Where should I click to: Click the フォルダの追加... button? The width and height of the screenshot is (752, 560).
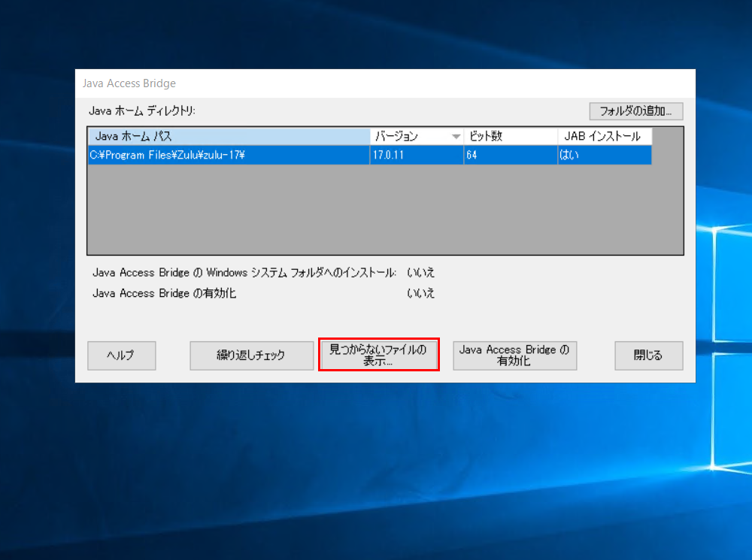coord(635,111)
